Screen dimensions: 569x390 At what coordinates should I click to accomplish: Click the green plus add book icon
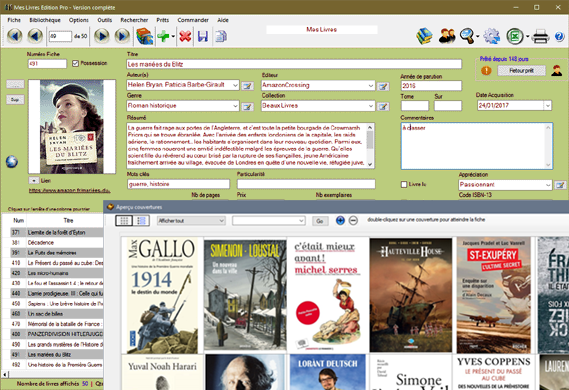(163, 36)
